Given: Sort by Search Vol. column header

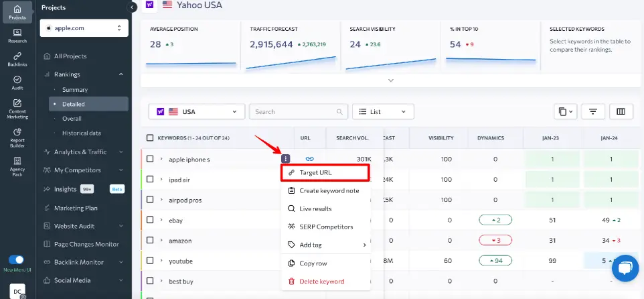Looking at the screenshot, I should pyautogui.click(x=352, y=138).
